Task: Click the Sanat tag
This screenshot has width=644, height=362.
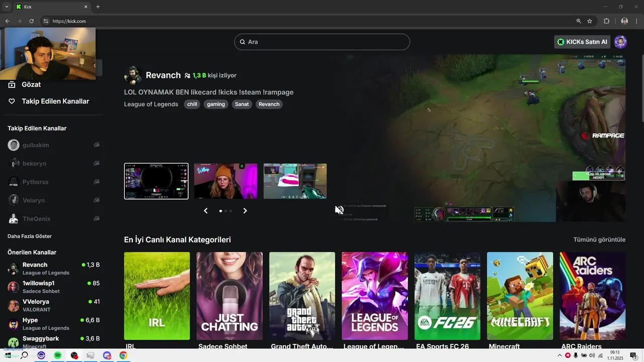Action: coord(242,104)
